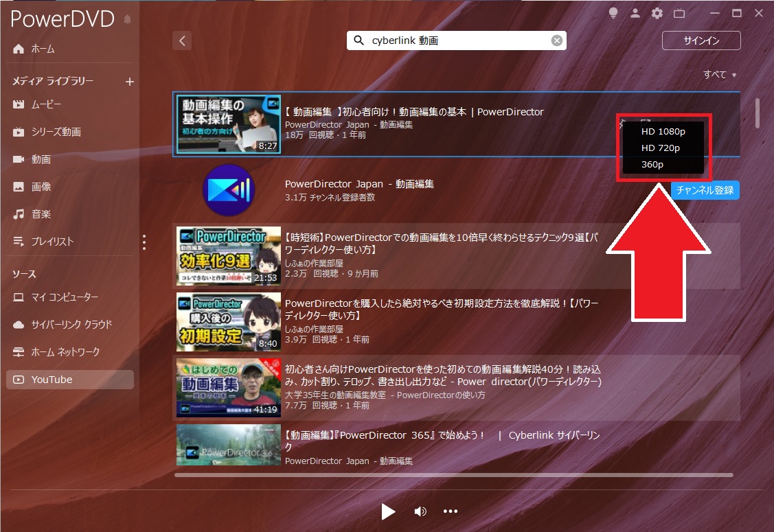Click the PowerDVD notification bell icon
The height and width of the screenshot is (532, 774).
pyautogui.click(x=127, y=19)
